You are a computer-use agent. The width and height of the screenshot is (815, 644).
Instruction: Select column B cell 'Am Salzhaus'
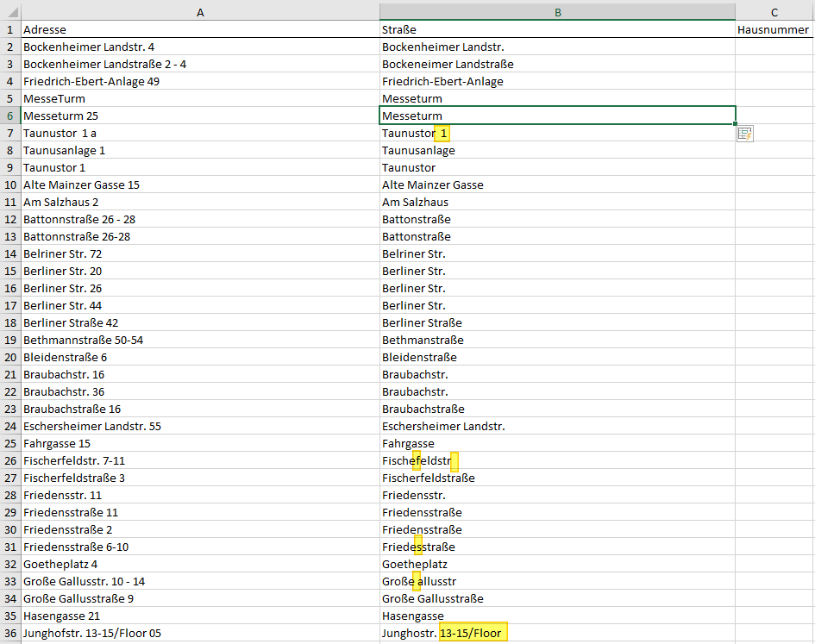click(x=557, y=202)
